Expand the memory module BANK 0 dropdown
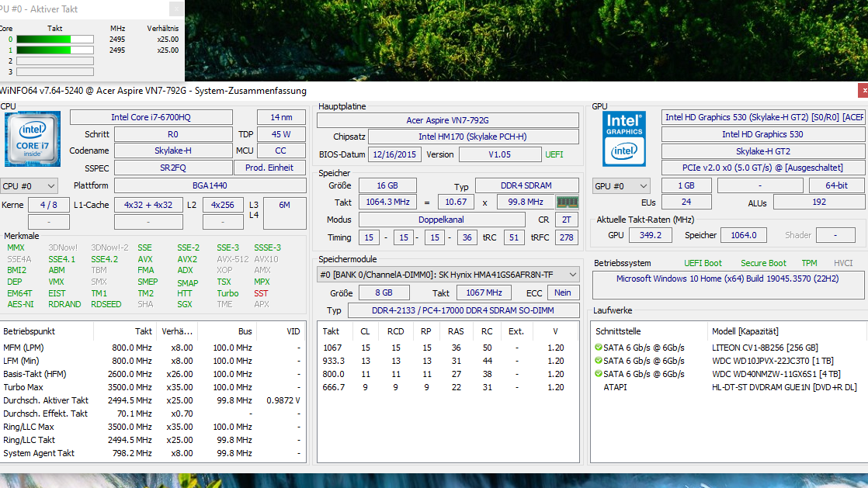The height and width of the screenshot is (488, 868). [449, 275]
